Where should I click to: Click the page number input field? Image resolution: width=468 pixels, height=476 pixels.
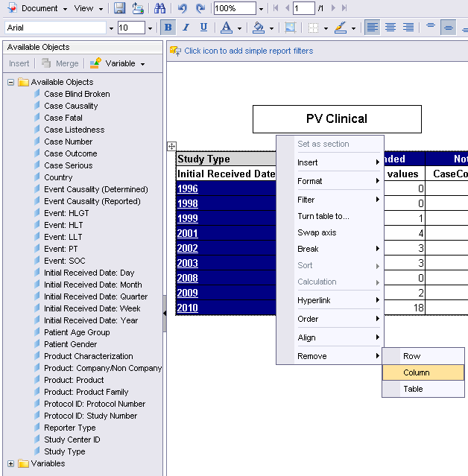point(304,8)
